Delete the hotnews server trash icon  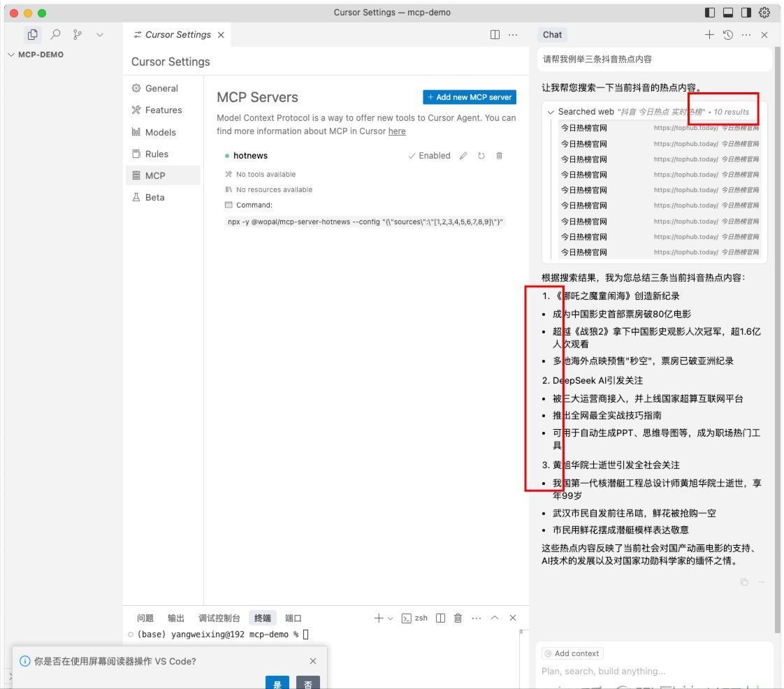[x=499, y=156]
